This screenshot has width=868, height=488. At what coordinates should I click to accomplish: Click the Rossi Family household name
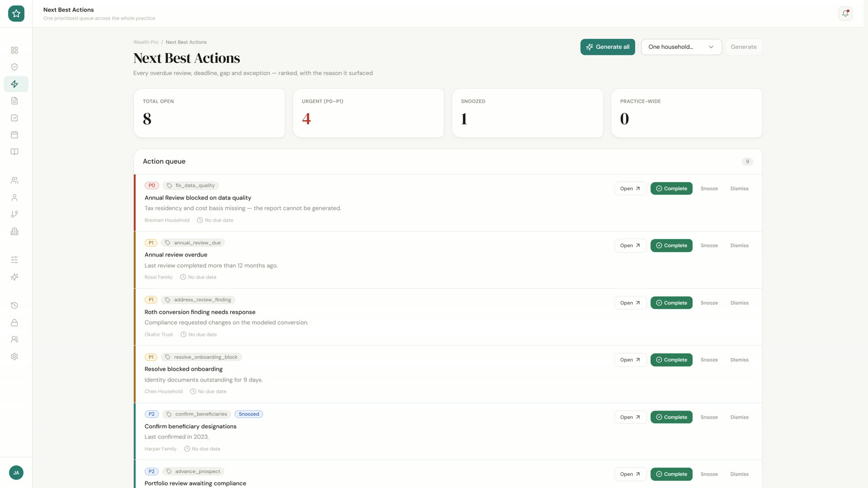point(158,277)
